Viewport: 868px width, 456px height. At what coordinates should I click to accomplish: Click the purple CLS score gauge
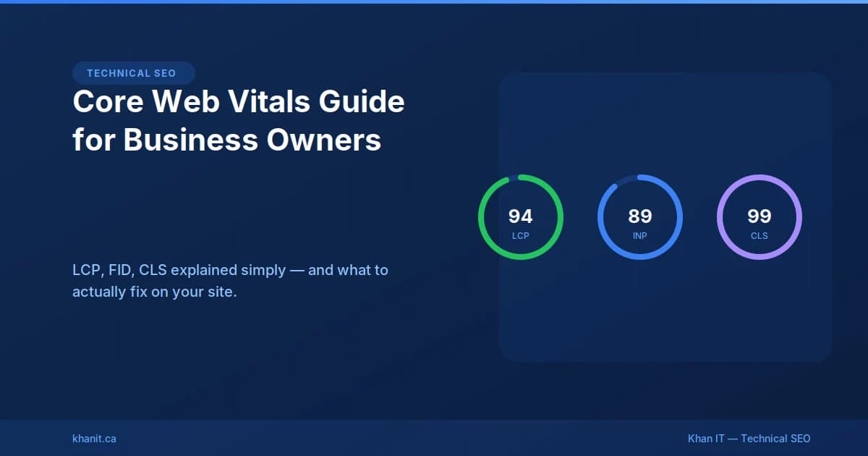coord(759,217)
